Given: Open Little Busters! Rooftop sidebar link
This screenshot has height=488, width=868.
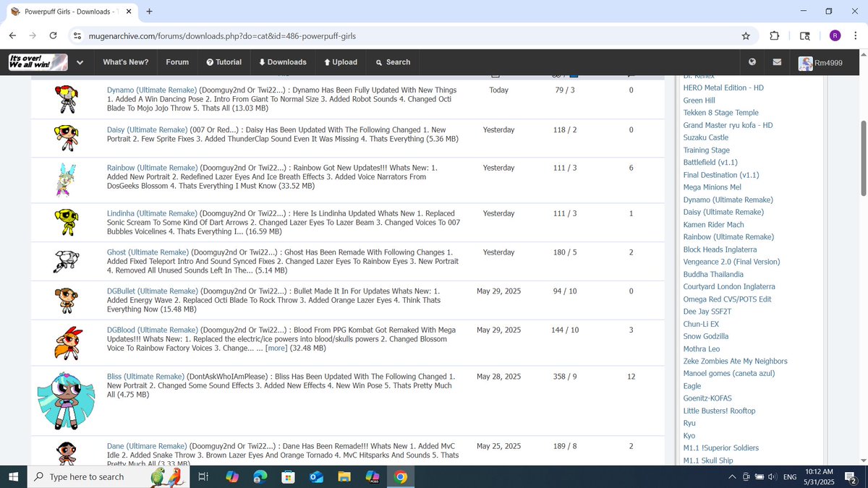Looking at the screenshot, I should [720, 411].
